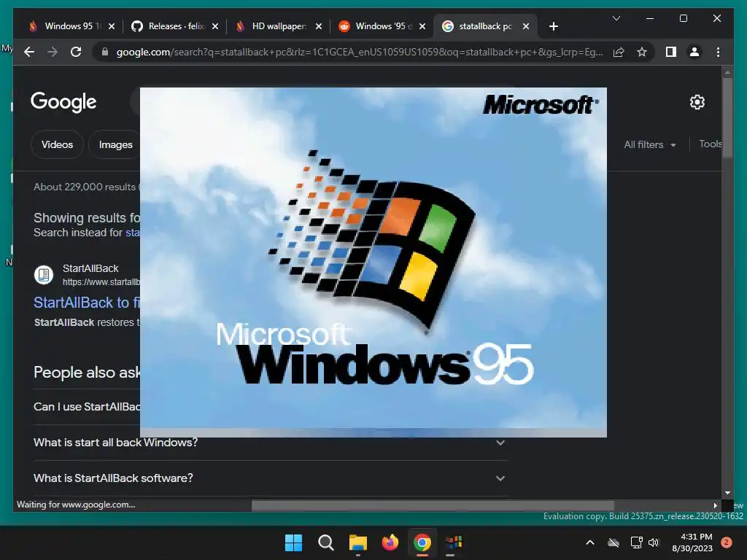This screenshot has height=560, width=747.
Task: Share this page using the share icon
Action: pos(619,52)
